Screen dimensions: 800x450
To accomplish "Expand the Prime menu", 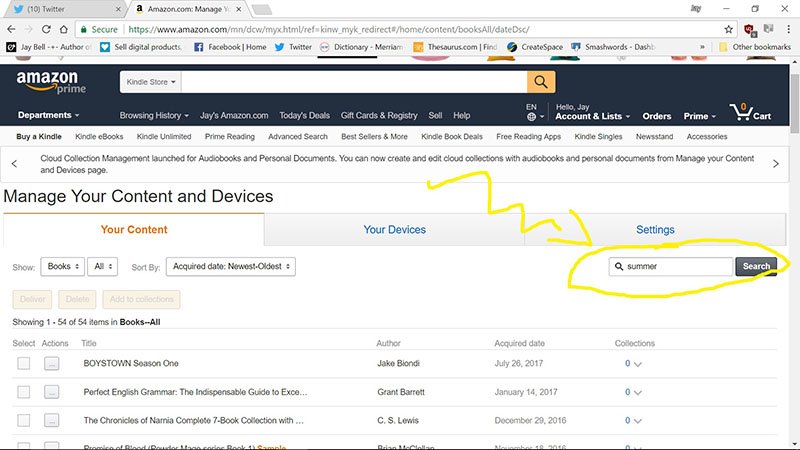I will point(699,116).
